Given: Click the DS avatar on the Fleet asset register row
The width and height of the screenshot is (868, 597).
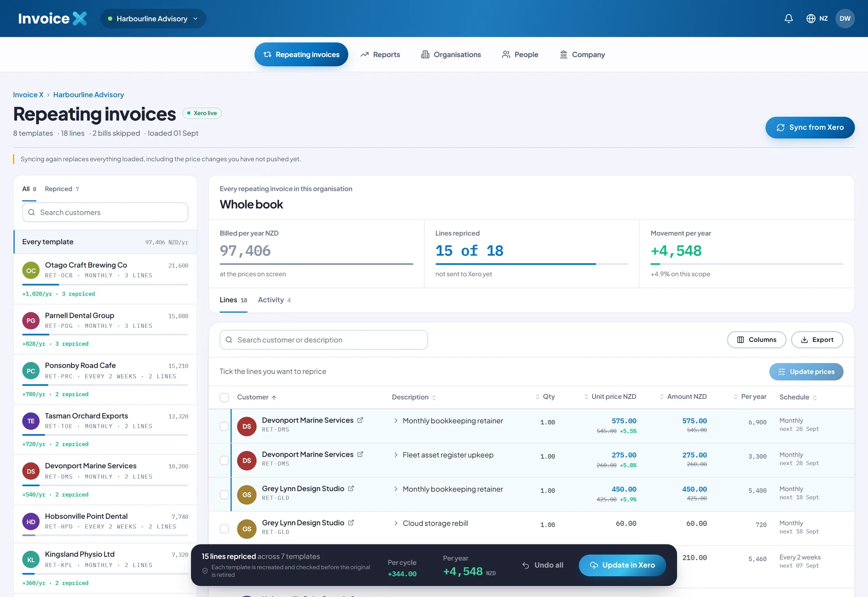Looking at the screenshot, I should [246, 461].
